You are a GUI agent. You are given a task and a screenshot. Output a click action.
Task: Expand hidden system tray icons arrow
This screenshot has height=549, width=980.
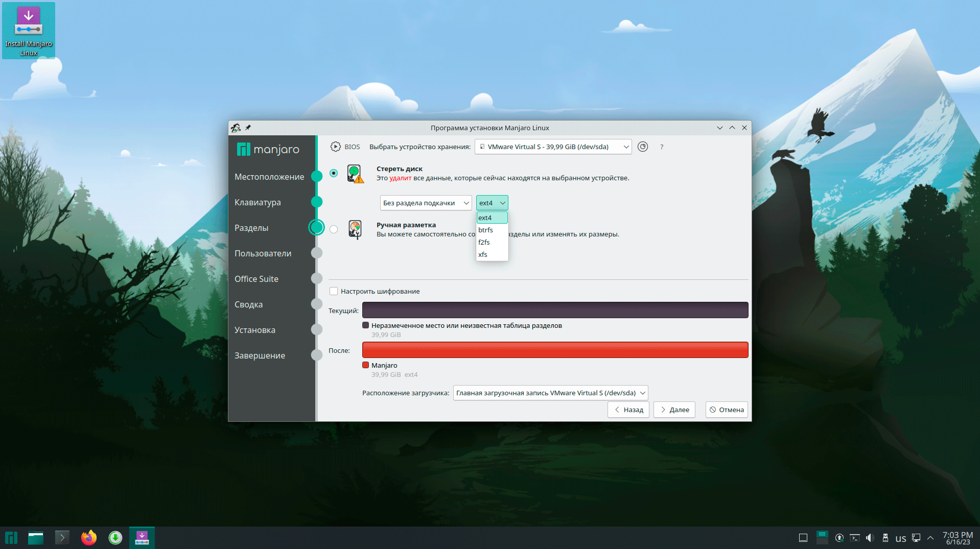coord(930,538)
